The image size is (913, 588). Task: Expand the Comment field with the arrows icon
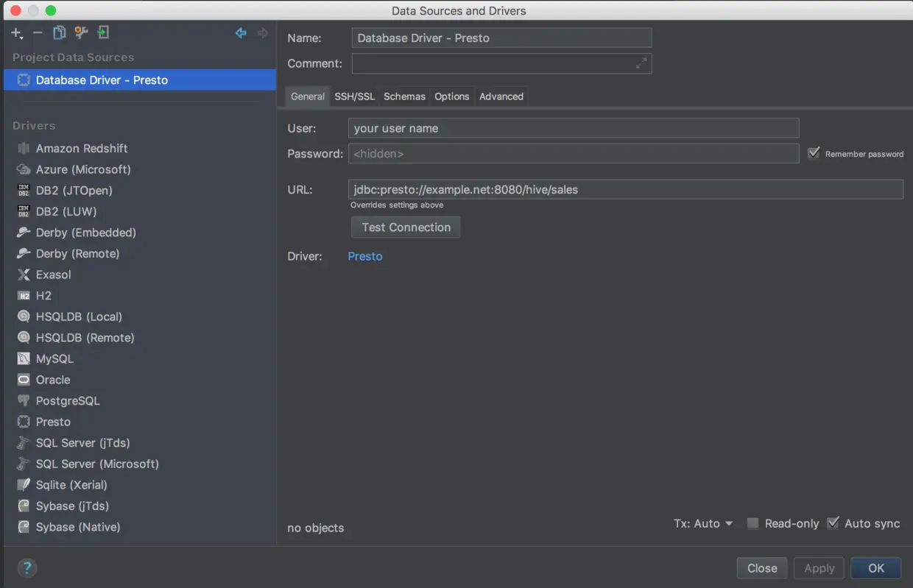tap(641, 64)
